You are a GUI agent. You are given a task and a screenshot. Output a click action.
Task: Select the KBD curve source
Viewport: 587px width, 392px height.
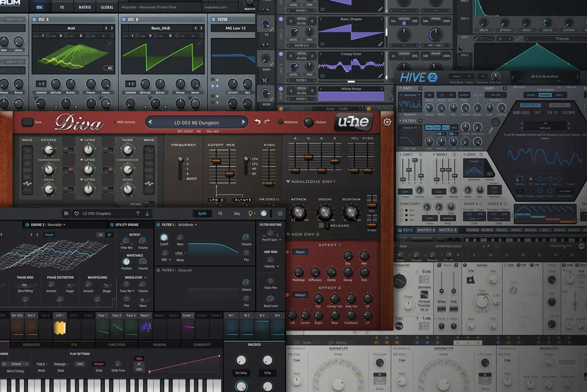pos(139,369)
